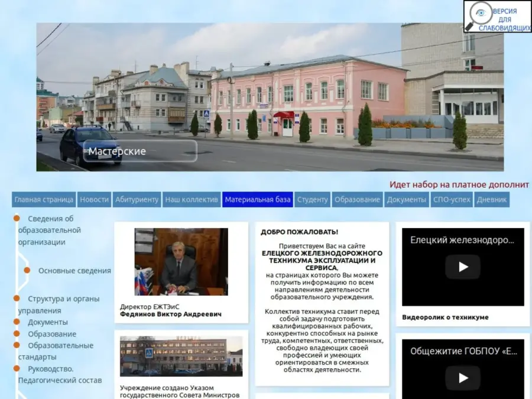The height and width of the screenshot is (399, 532).
Task: Open Образование link in left sidebar
Action: (x=52, y=334)
